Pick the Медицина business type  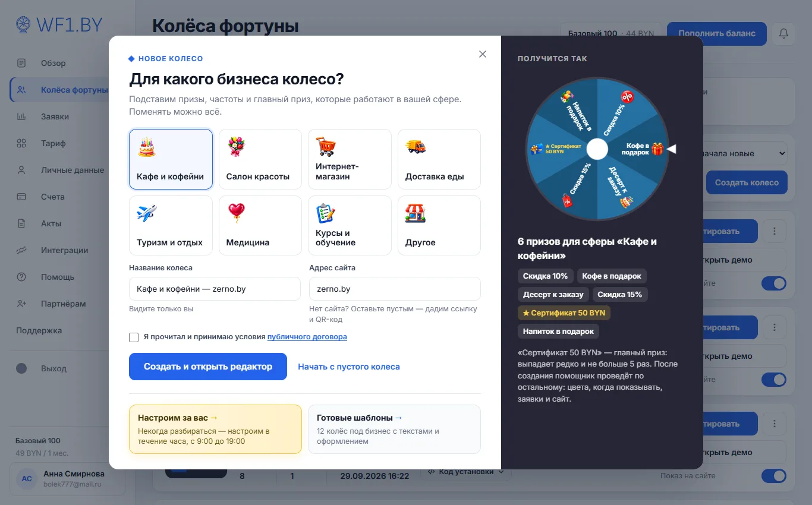[260, 225]
